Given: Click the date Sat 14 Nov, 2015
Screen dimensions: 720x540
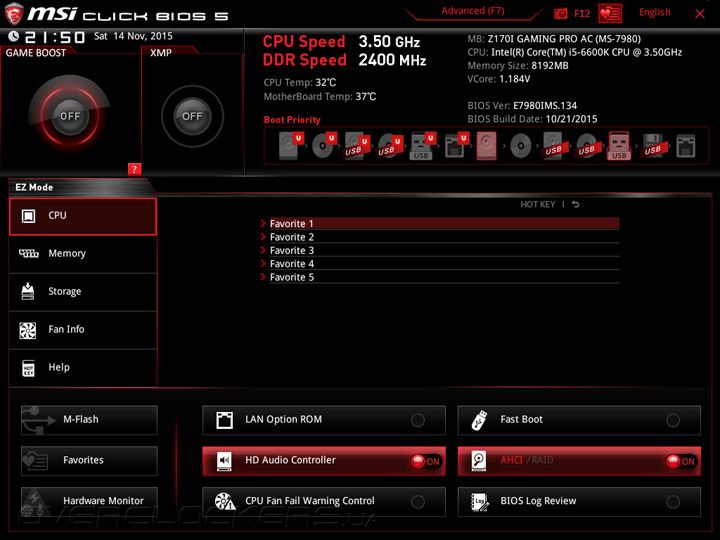Looking at the screenshot, I should click(x=133, y=36).
